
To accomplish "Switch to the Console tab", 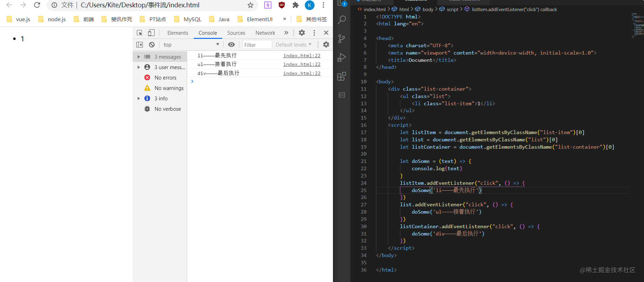I will (208, 33).
